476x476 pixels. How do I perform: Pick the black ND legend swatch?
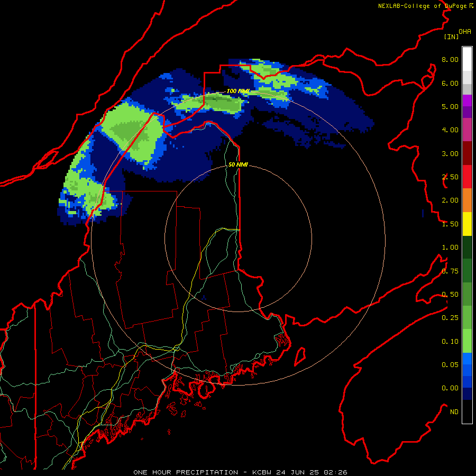[467, 411]
